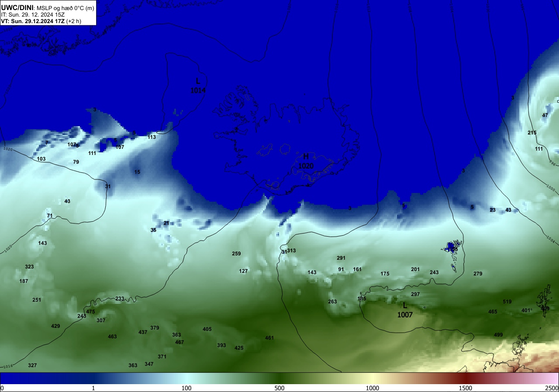Click the height value '307'
Viewport: 559px width, 392px height.
point(101,320)
